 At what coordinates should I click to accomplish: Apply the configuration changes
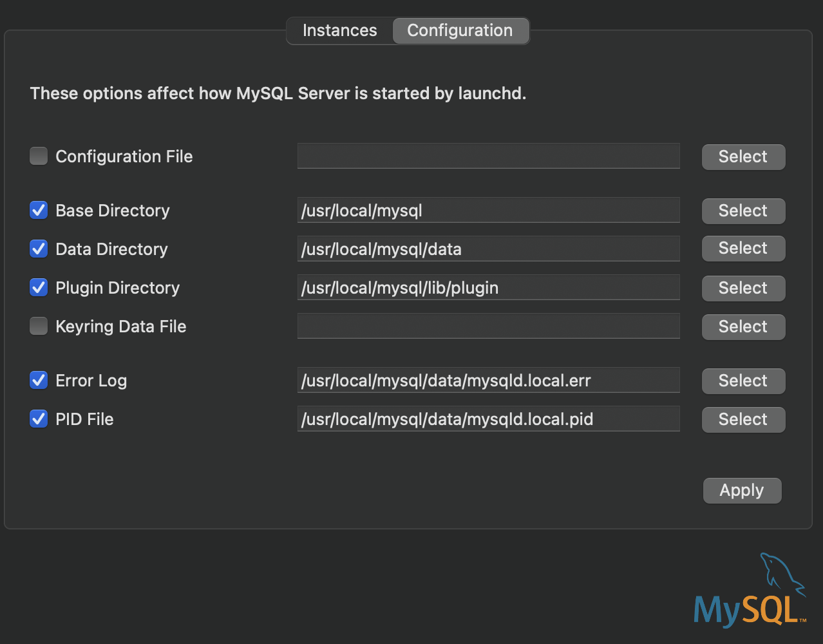tap(742, 490)
